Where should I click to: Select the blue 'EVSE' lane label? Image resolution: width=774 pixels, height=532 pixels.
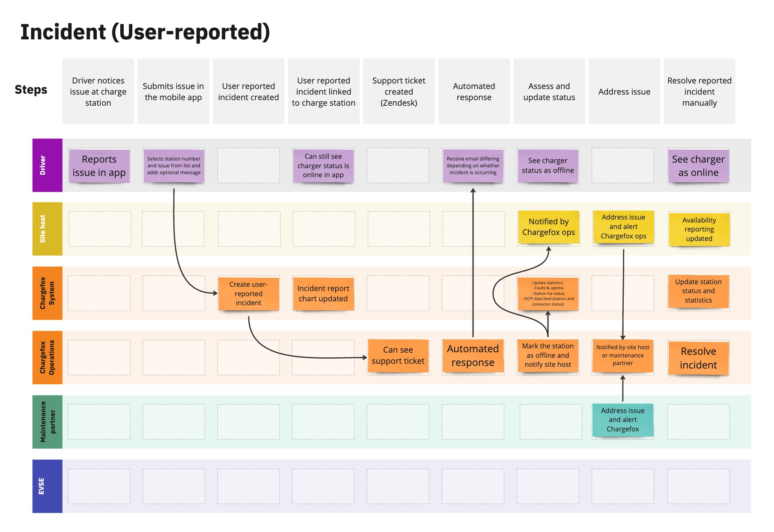[x=48, y=486]
